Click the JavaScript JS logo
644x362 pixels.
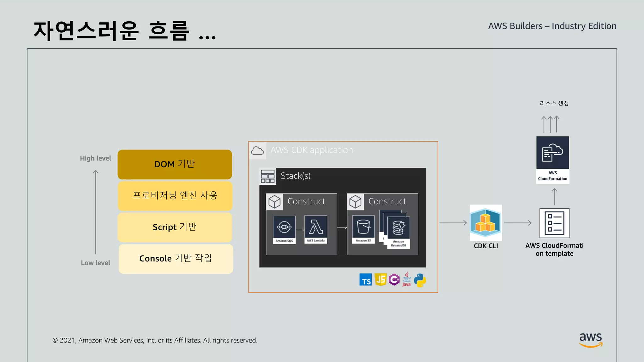pos(380,280)
